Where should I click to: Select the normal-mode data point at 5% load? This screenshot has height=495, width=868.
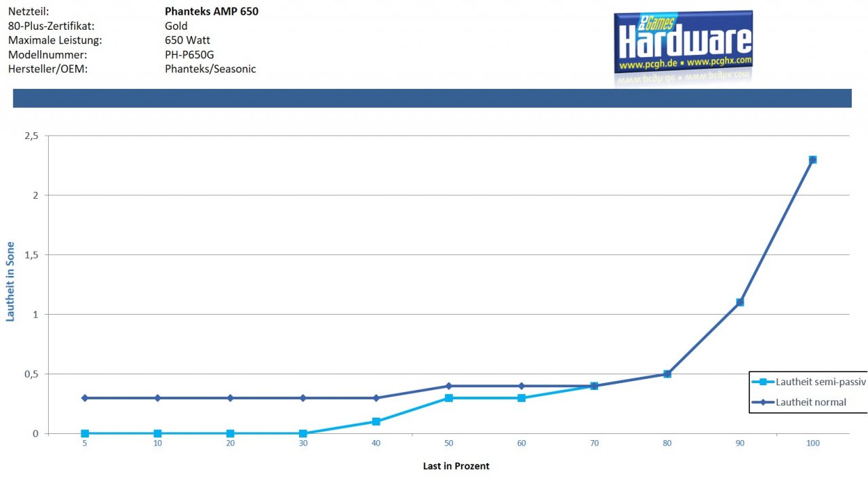[85, 398]
